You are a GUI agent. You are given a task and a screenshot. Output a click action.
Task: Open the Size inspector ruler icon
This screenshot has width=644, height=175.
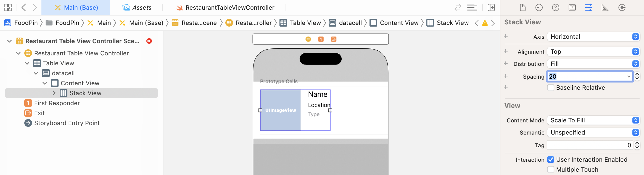pos(605,7)
